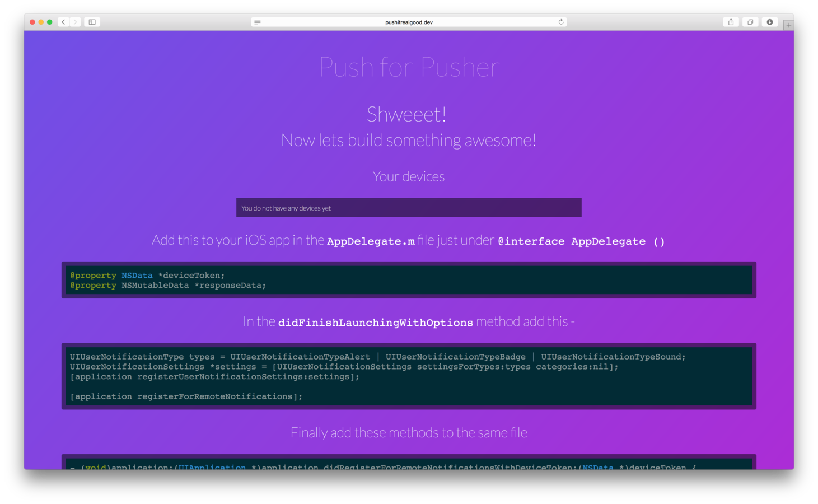818x504 pixels.
Task: Click the Your devices heading
Action: [x=409, y=176]
